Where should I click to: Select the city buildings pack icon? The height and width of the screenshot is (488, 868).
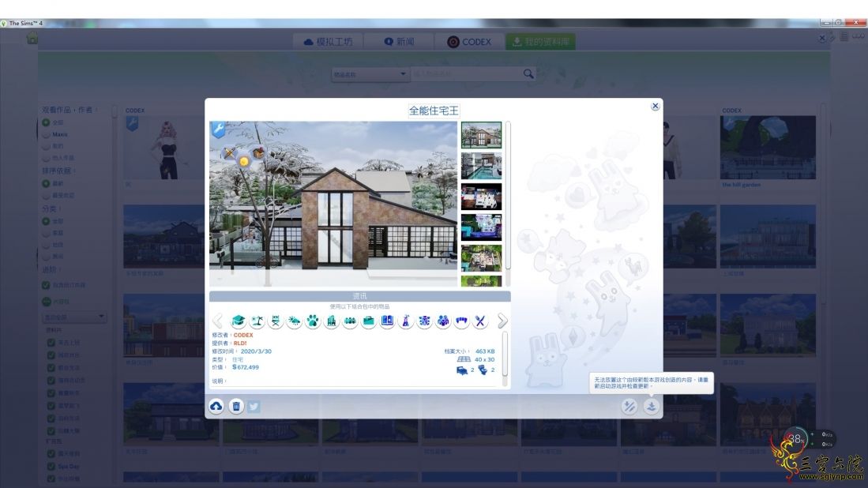coord(331,321)
